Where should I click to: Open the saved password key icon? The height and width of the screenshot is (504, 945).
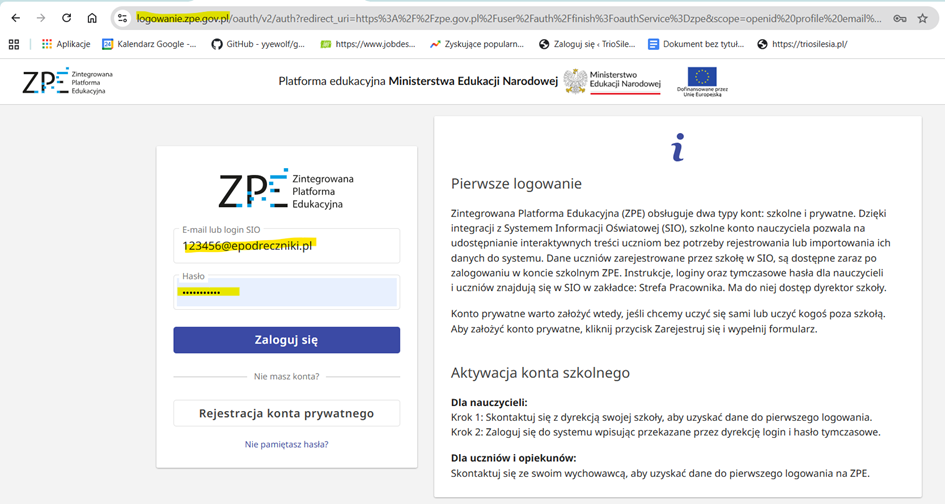[900, 18]
